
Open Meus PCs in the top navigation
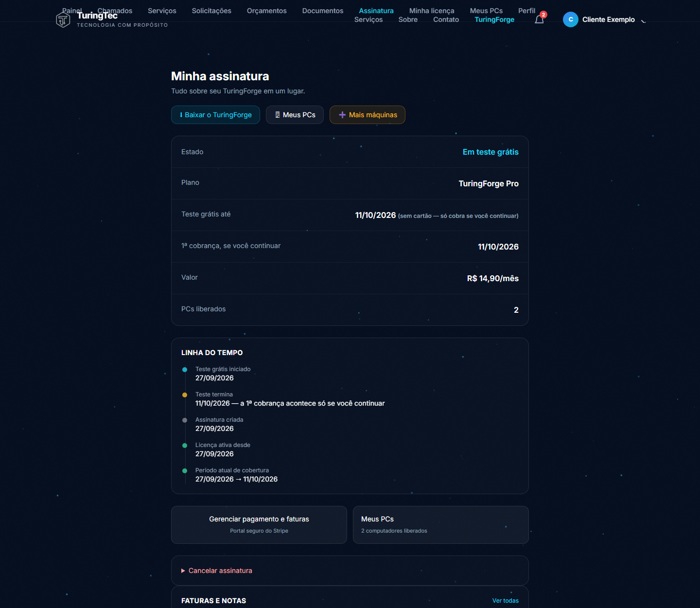coord(486,11)
